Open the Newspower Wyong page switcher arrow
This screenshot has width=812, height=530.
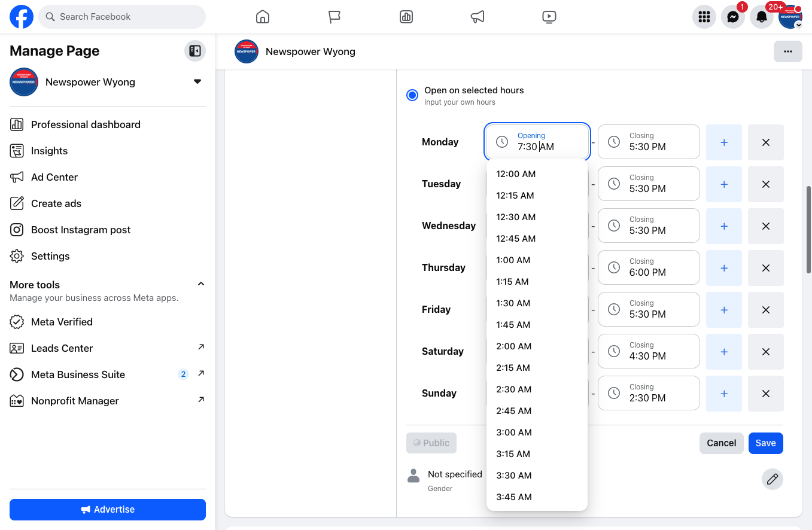click(197, 82)
